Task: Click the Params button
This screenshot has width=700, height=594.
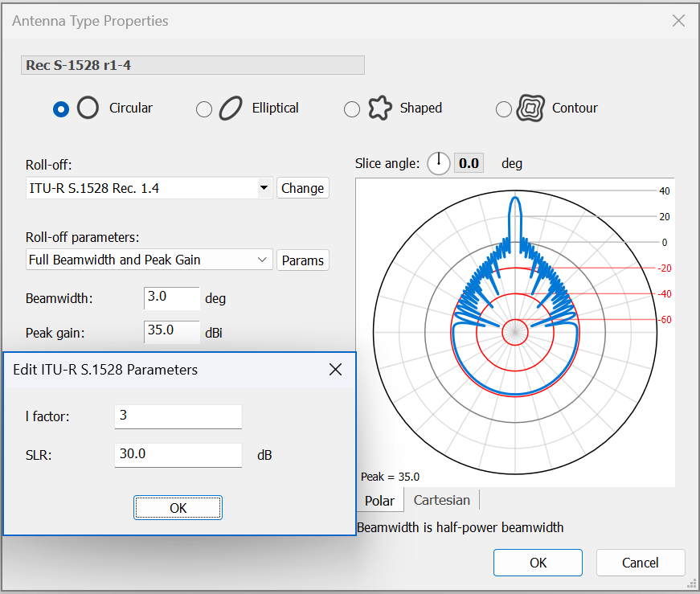Action: point(303,260)
